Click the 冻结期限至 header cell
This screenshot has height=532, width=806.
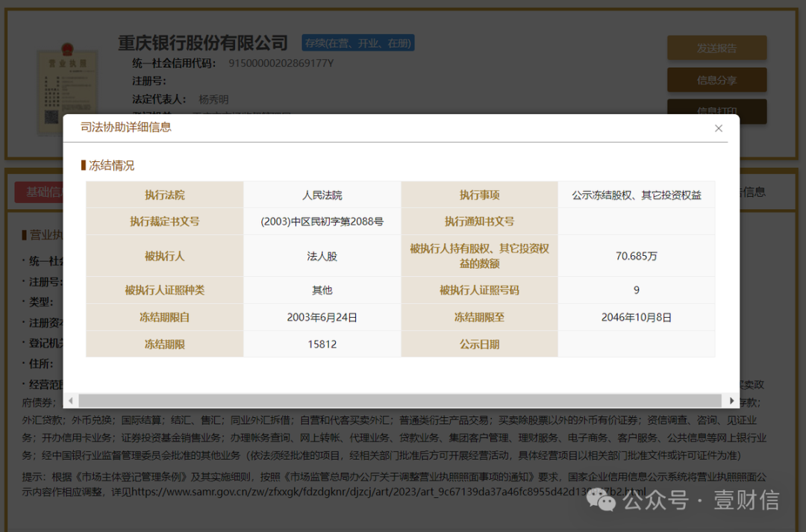pyautogui.click(x=479, y=317)
